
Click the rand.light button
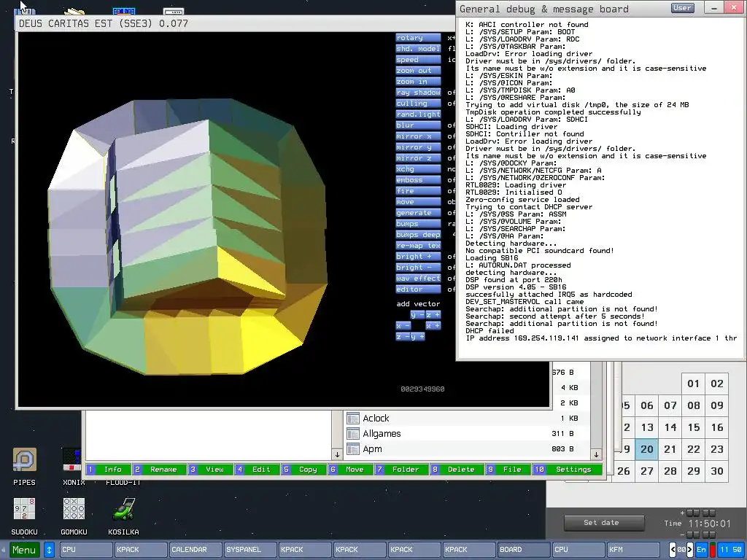click(418, 114)
